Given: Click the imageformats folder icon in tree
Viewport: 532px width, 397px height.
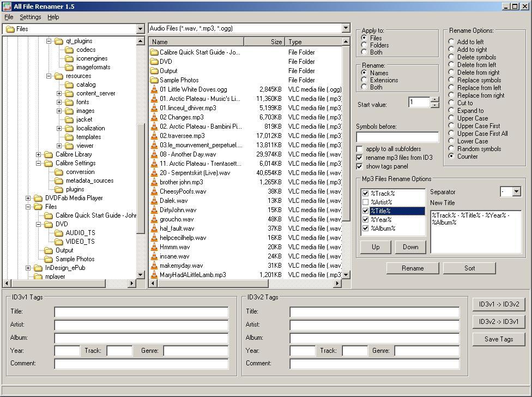Looking at the screenshot, I should coord(69,67).
